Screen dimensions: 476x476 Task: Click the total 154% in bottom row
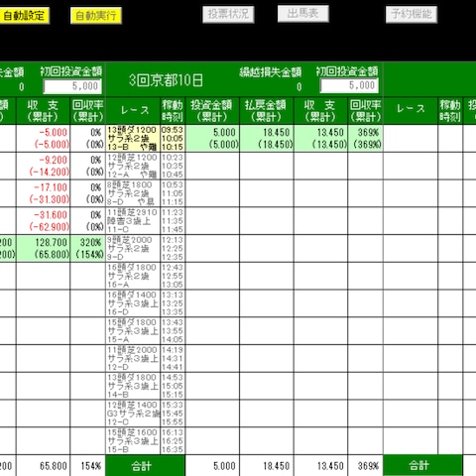click(x=91, y=466)
